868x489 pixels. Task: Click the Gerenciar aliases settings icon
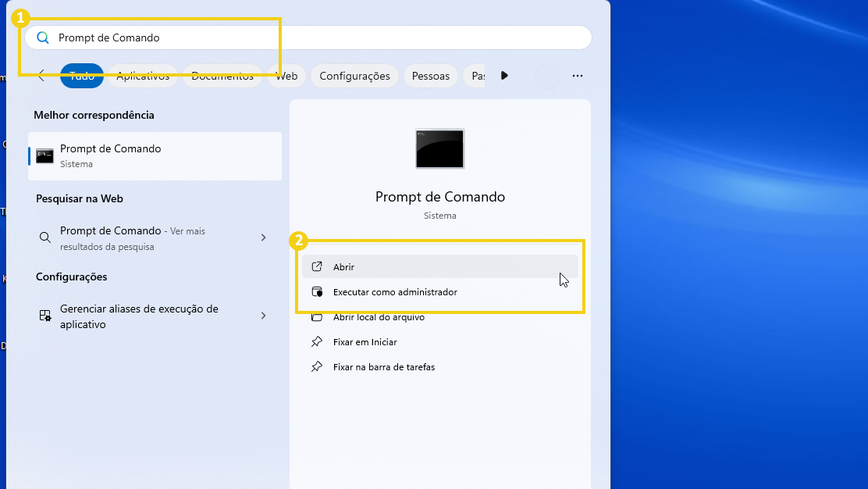point(45,316)
